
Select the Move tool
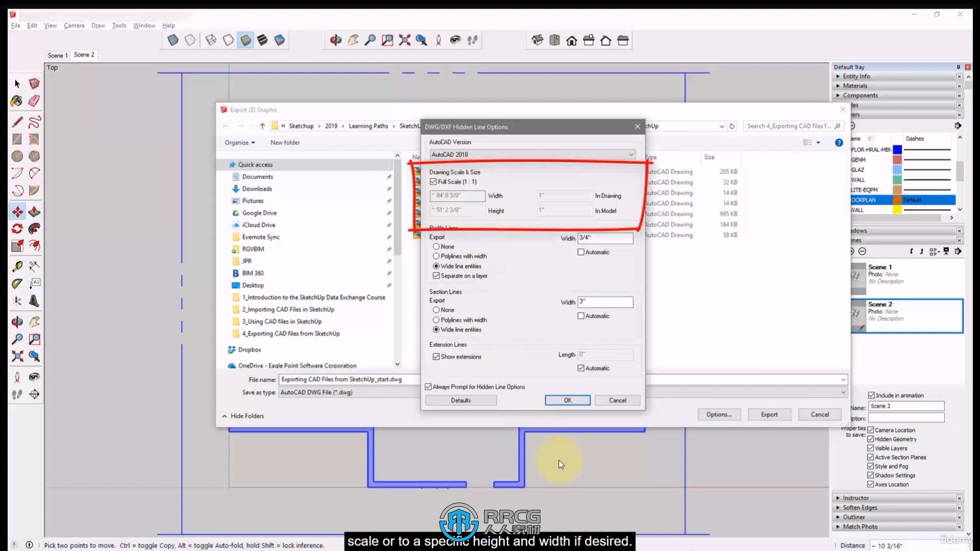tap(17, 212)
